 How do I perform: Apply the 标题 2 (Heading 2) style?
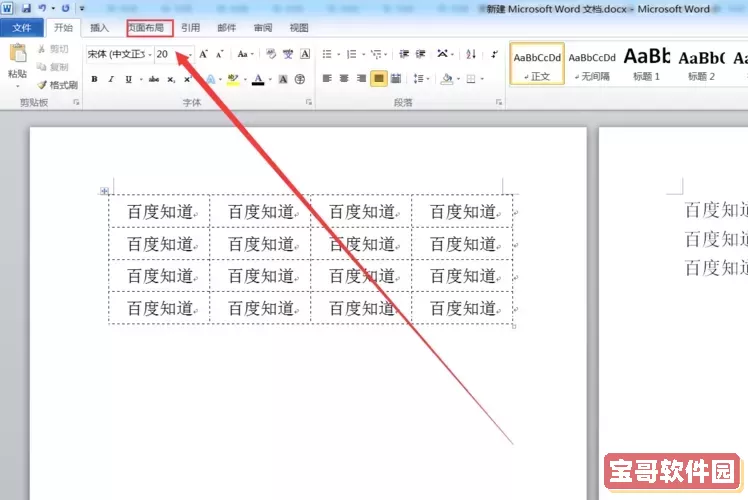[x=701, y=64]
